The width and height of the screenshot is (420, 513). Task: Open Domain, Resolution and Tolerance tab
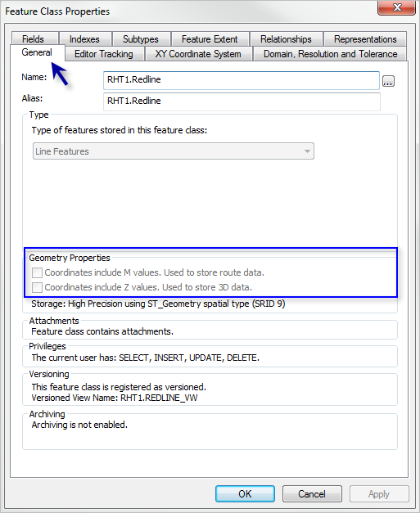pos(330,54)
